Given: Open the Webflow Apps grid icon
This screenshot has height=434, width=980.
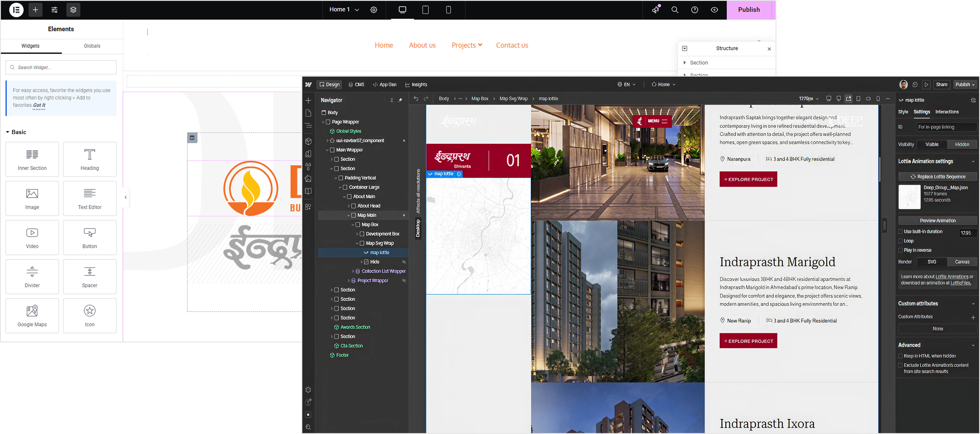Looking at the screenshot, I should point(308,207).
